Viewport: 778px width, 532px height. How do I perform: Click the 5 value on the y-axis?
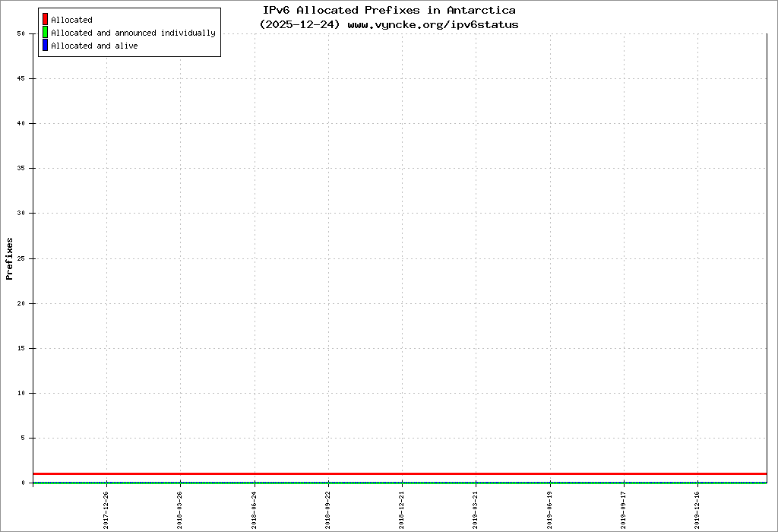[23, 438]
